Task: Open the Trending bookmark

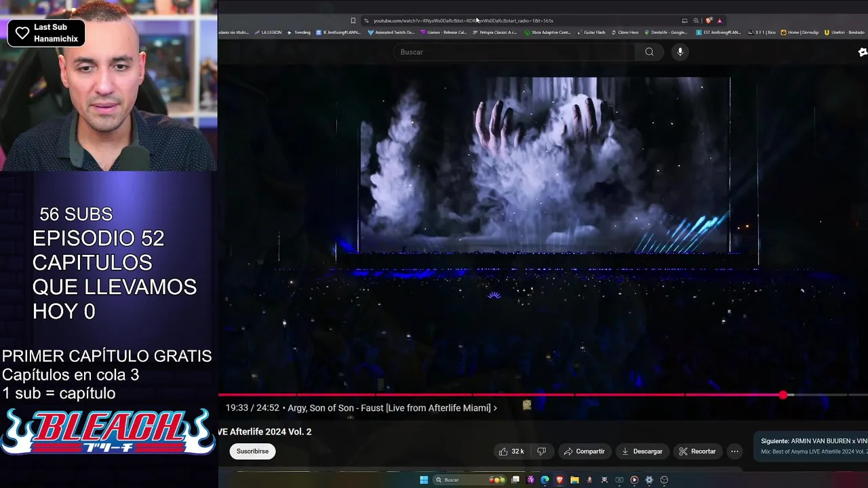Action: (x=298, y=33)
